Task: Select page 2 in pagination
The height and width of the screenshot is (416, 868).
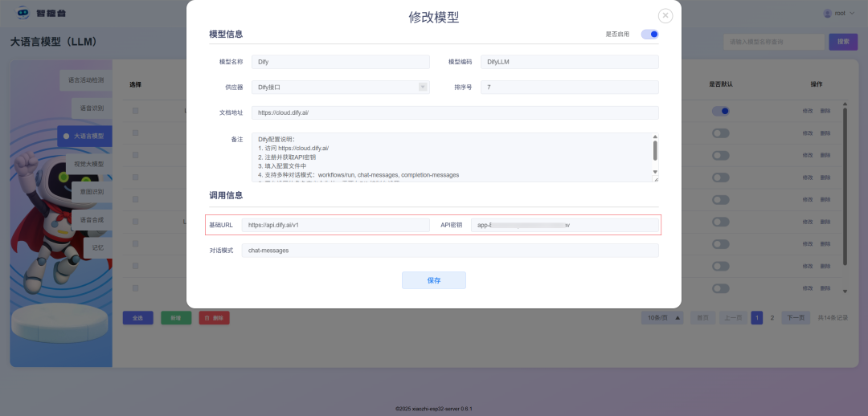Action: click(x=772, y=317)
